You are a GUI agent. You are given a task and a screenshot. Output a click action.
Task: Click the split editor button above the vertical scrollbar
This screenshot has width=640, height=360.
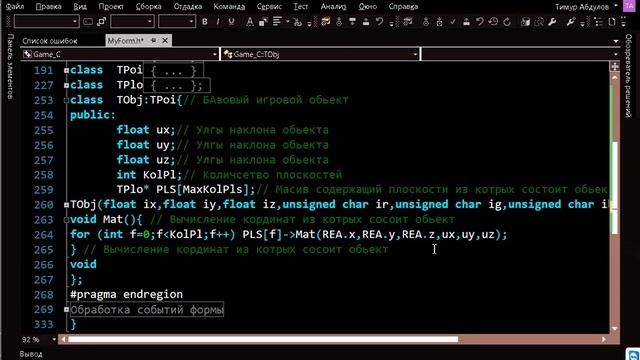[615, 66]
